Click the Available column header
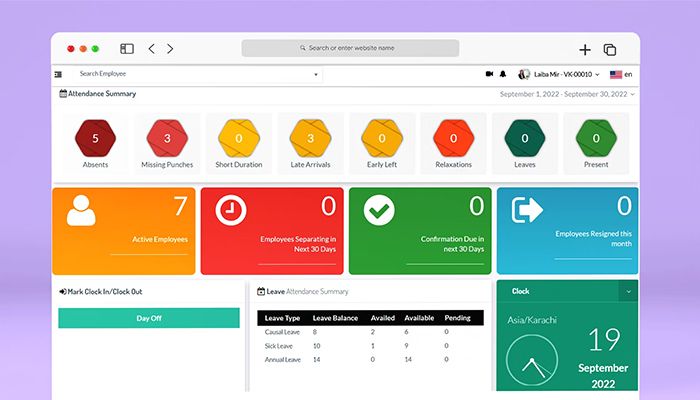Image resolution: width=700 pixels, height=400 pixels. click(419, 318)
